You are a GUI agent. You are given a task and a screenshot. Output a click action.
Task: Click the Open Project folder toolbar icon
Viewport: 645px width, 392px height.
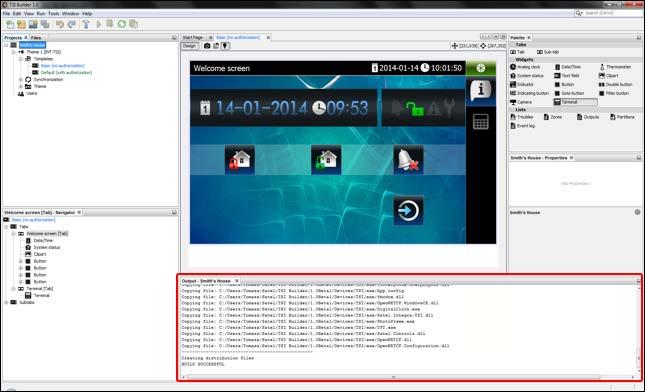[x=21, y=24]
